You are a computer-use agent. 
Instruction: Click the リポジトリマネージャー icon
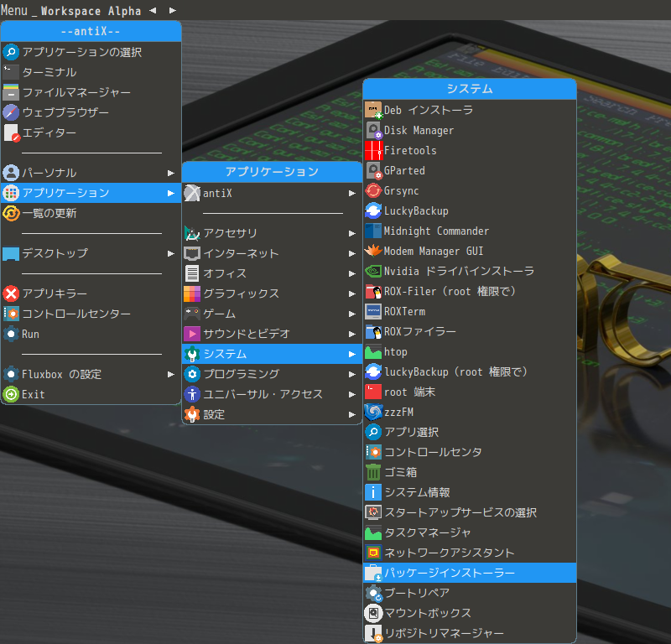tap(373, 633)
